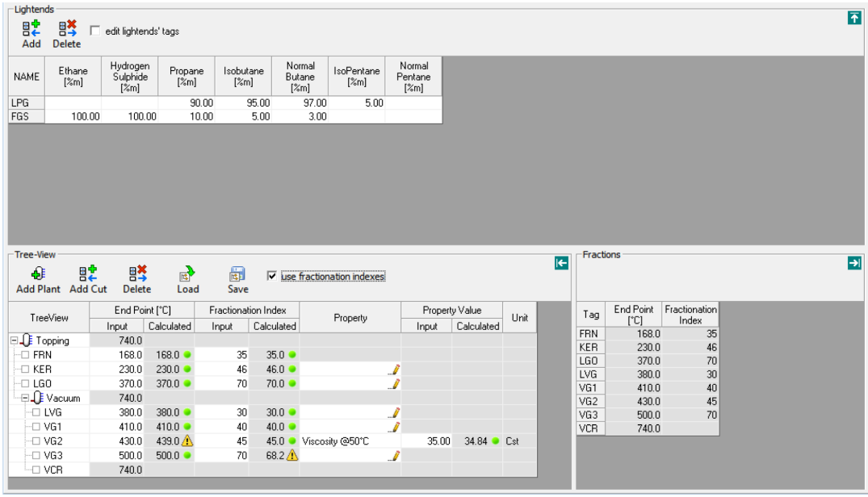Enable edit lightends' tags checkbox
Image resolution: width=868 pixels, height=497 pixels.
point(95,31)
